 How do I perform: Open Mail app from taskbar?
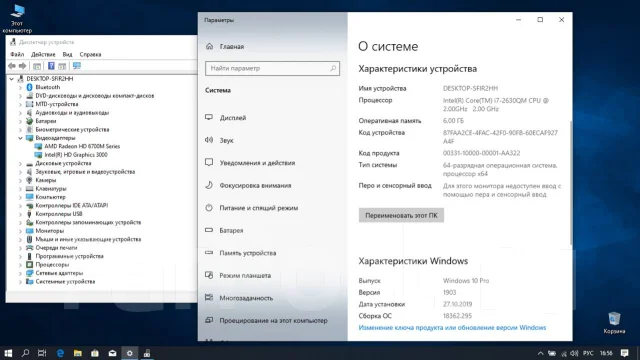tap(112, 353)
